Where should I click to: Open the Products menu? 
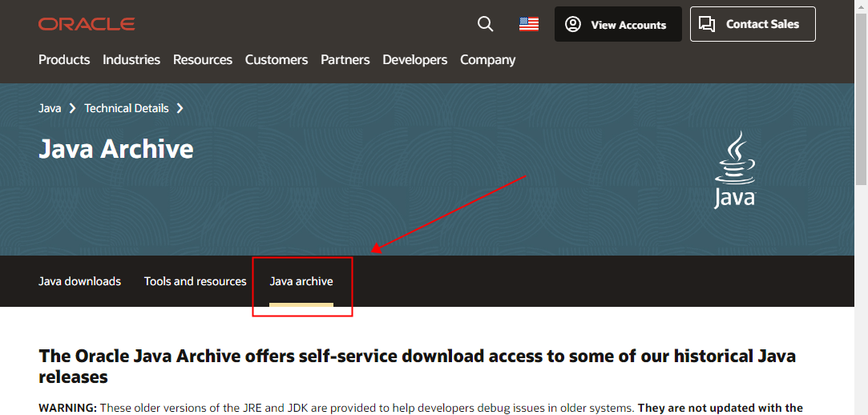(64, 60)
